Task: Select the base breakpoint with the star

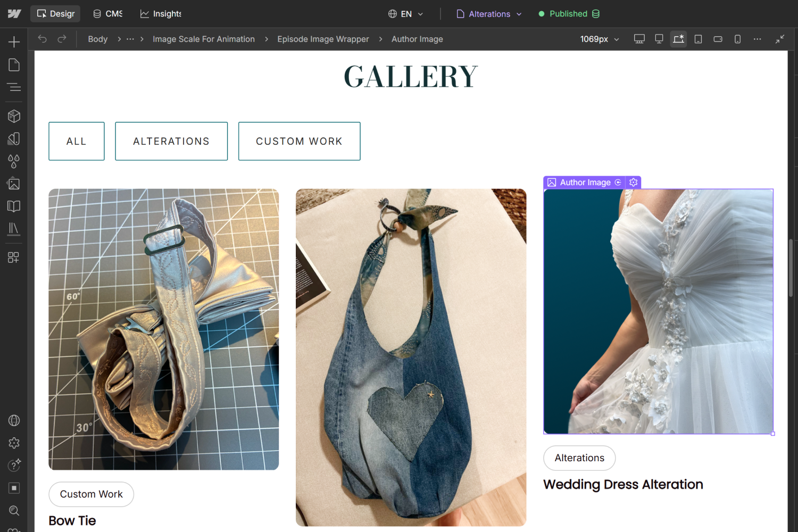Action: coord(678,39)
